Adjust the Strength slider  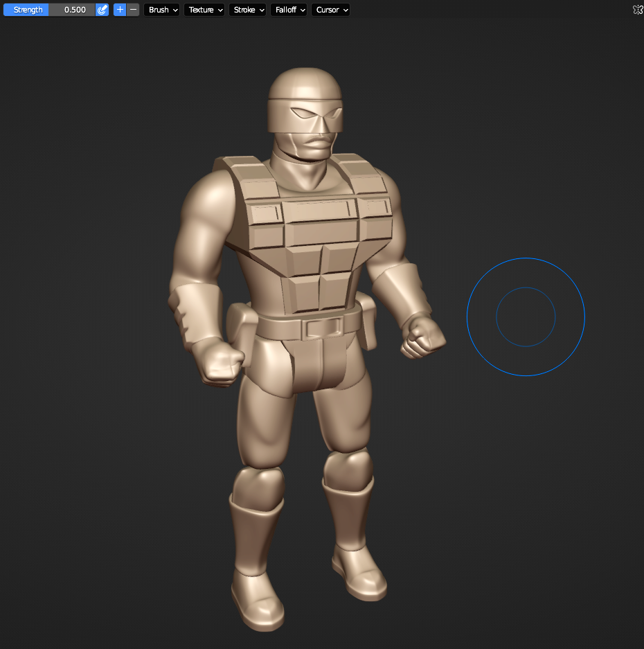point(48,10)
